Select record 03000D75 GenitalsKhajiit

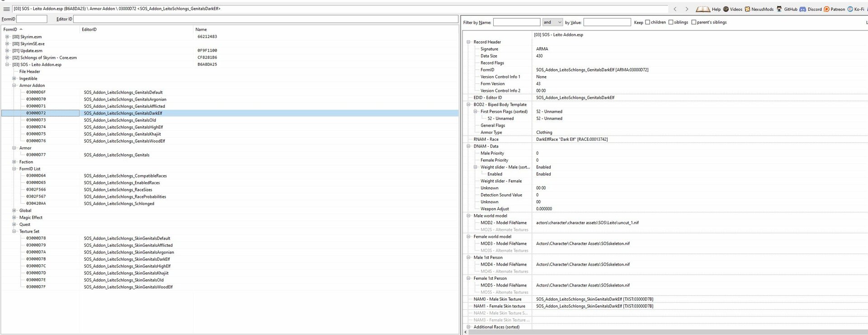230,134
